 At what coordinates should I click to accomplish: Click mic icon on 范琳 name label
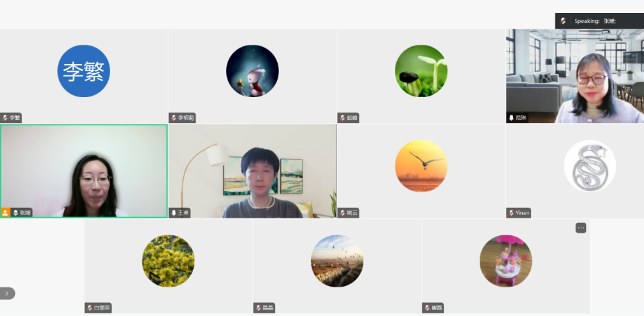click(x=511, y=118)
